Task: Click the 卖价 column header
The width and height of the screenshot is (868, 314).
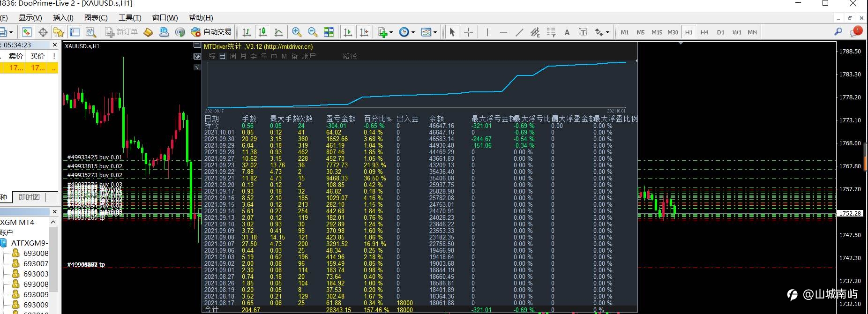Action: tap(15, 56)
